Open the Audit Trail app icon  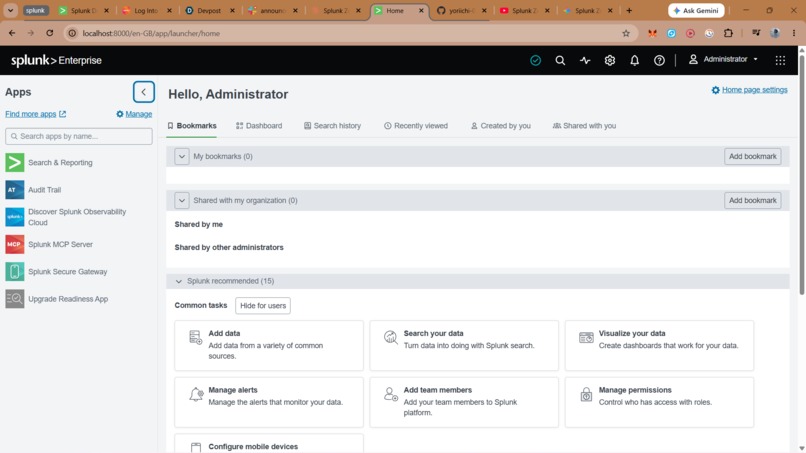point(14,190)
